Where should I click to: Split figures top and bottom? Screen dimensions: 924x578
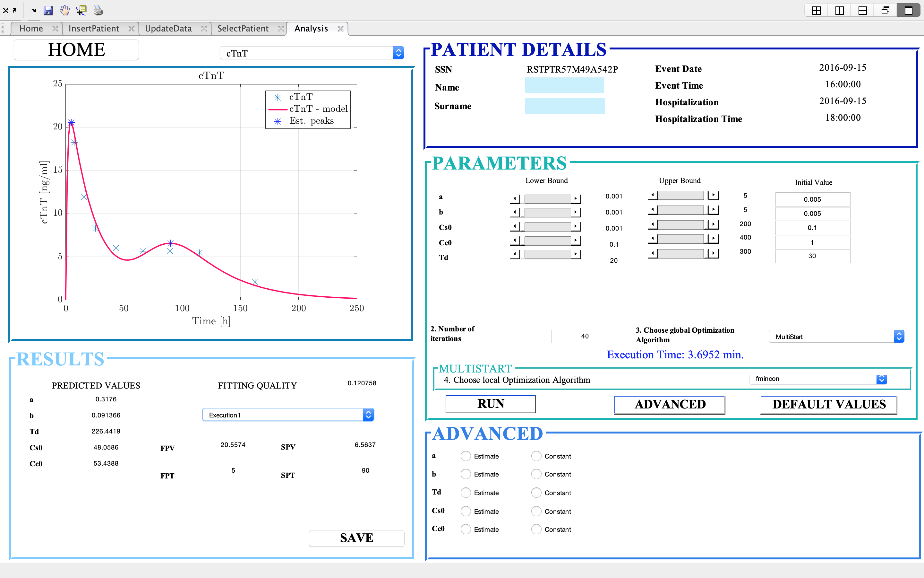[x=862, y=11]
